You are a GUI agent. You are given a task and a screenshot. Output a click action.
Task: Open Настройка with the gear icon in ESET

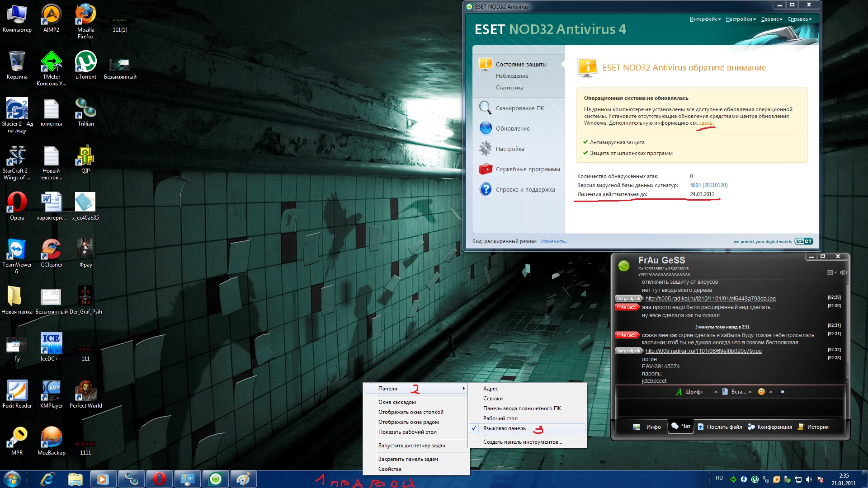tap(509, 149)
